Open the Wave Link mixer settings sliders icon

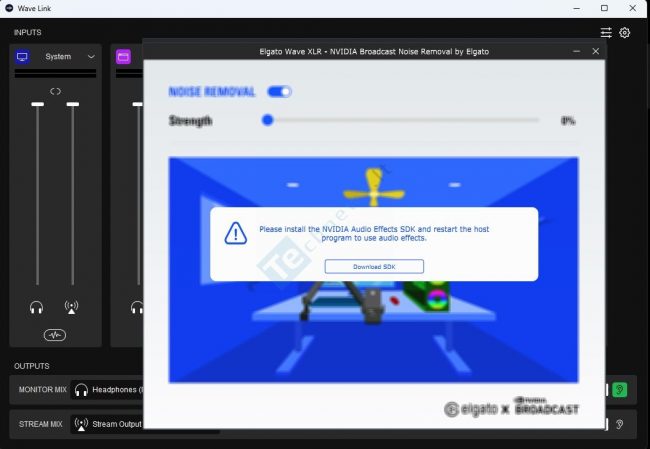pyautogui.click(x=606, y=32)
